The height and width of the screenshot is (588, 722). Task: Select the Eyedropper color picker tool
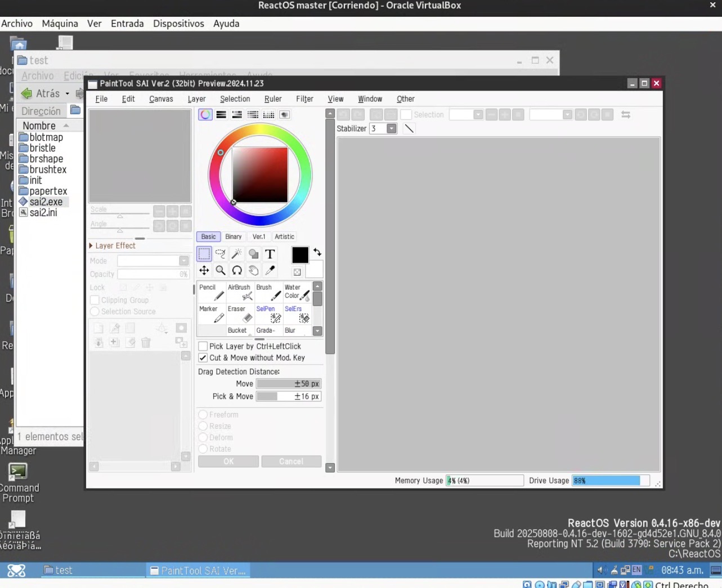tap(270, 271)
